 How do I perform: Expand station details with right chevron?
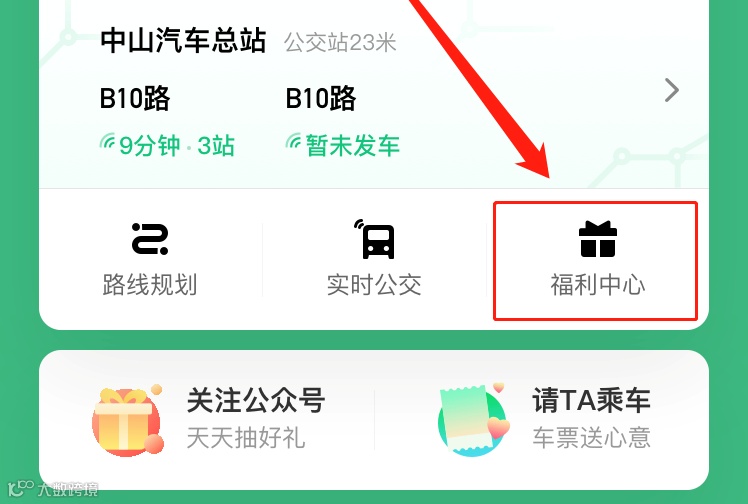(672, 90)
